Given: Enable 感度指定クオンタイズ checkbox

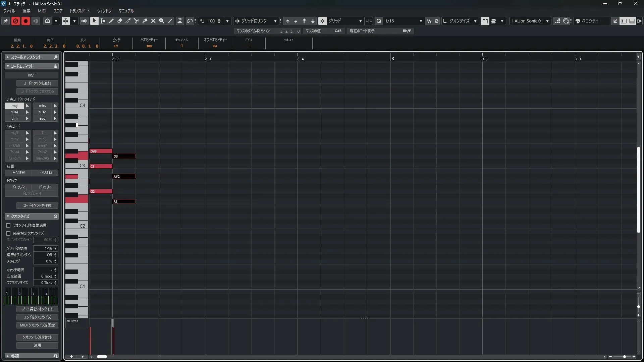Looking at the screenshot, I should point(8,233).
